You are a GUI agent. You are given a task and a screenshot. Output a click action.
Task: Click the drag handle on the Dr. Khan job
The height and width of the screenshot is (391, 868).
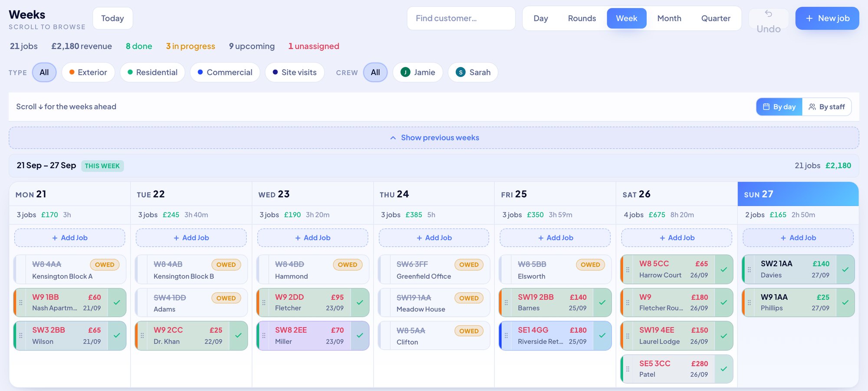(x=142, y=335)
